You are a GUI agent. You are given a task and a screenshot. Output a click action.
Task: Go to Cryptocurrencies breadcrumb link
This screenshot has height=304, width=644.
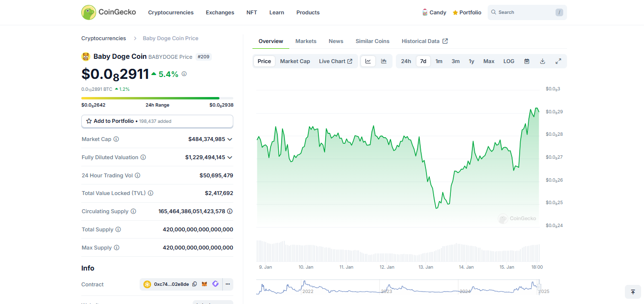[x=104, y=38]
